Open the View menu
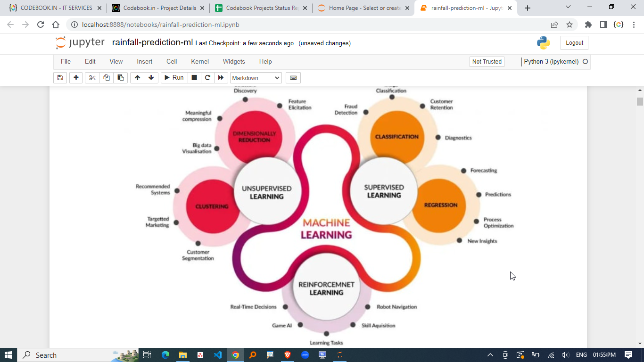 (x=116, y=62)
